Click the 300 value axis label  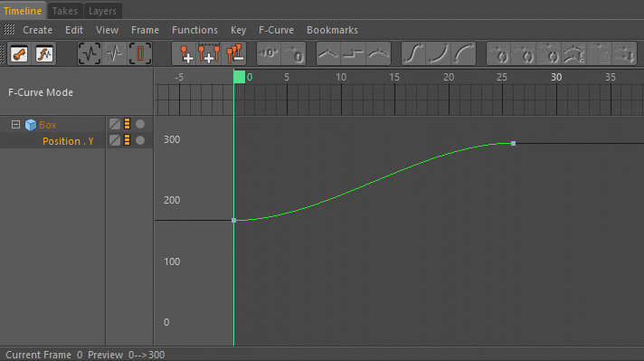172,139
